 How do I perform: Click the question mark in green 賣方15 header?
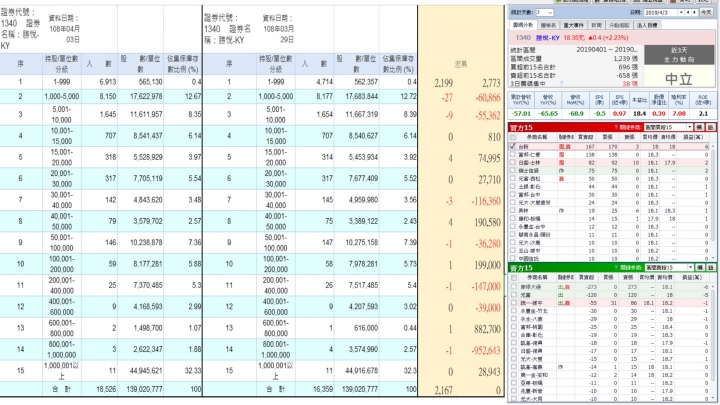click(616, 268)
